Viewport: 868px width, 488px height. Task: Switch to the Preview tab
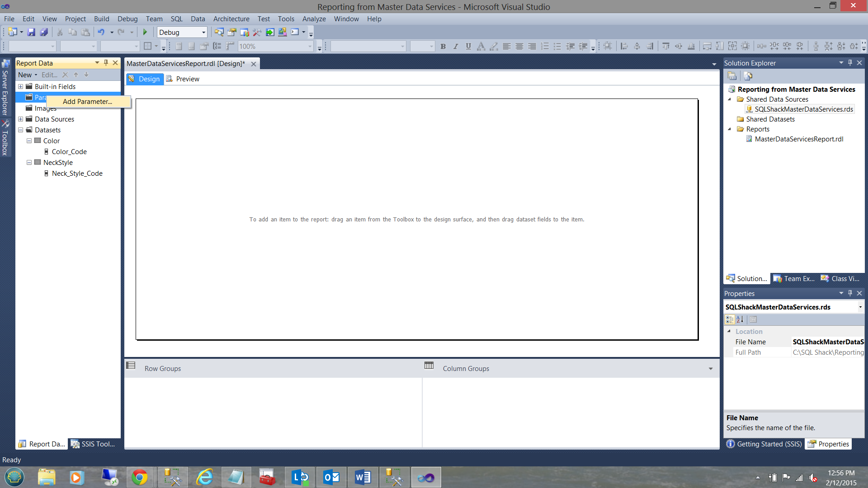(x=187, y=79)
